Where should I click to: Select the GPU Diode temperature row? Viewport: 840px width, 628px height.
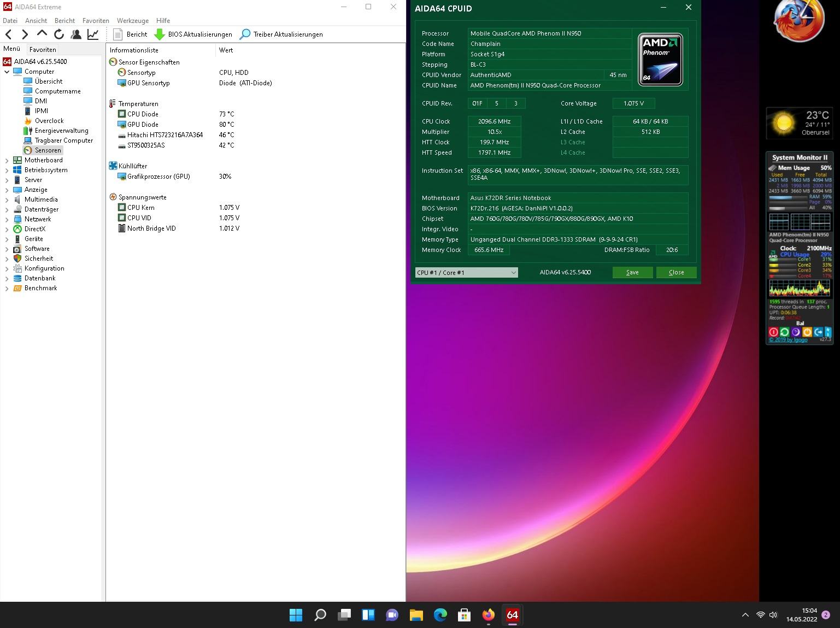tap(256, 125)
